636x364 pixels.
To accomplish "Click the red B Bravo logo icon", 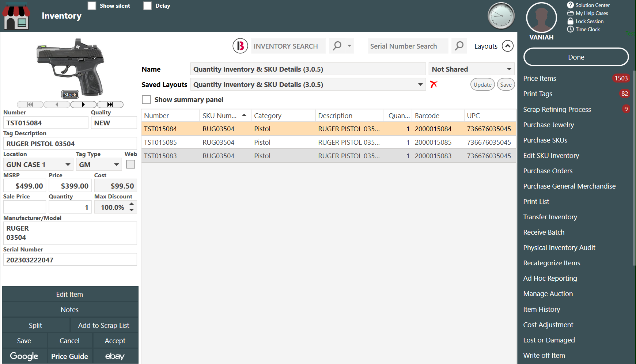I will [240, 46].
